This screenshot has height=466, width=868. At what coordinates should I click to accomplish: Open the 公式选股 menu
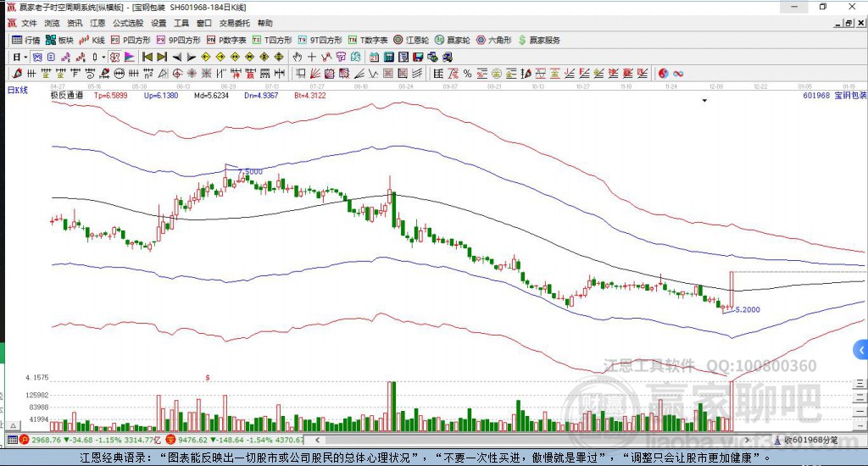[128, 23]
